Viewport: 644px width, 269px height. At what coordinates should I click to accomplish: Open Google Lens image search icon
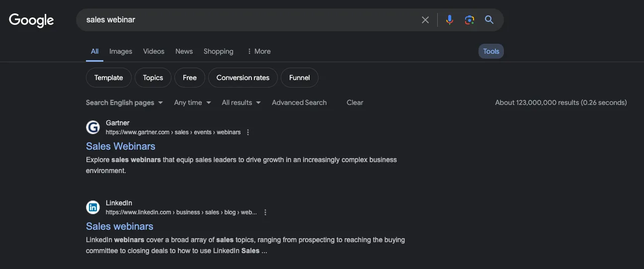(469, 20)
